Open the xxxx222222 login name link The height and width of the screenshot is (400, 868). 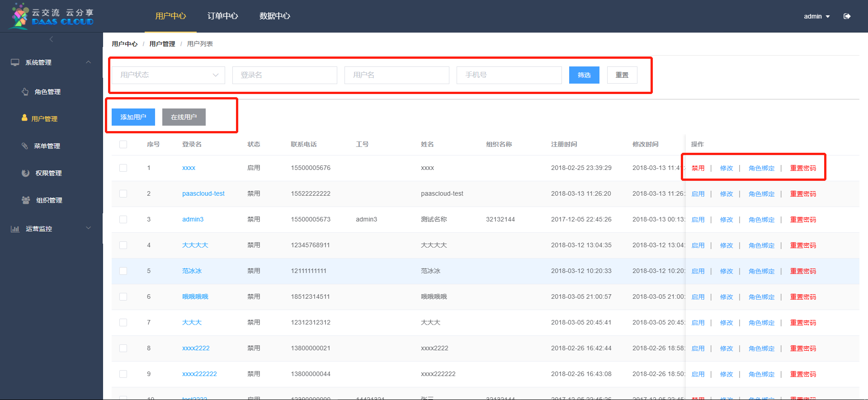coord(199,374)
